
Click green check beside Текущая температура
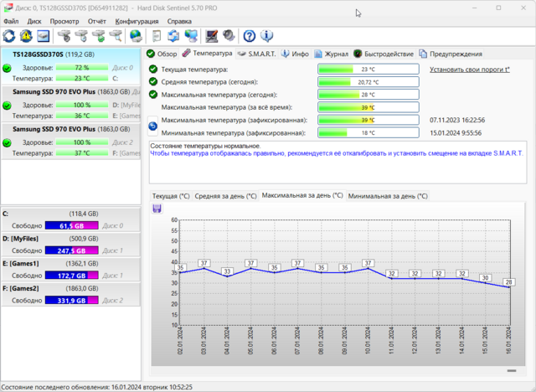(x=152, y=70)
